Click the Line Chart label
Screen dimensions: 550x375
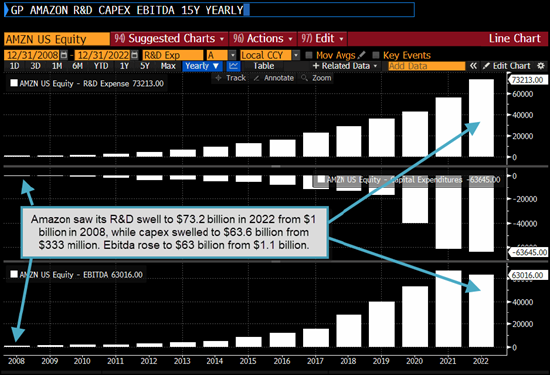[515, 39]
